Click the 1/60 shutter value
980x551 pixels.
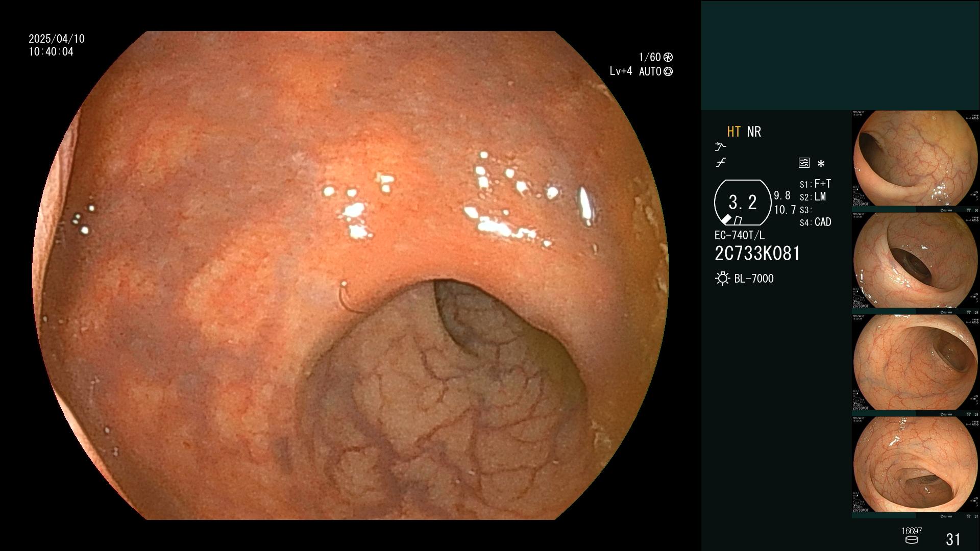pyautogui.click(x=650, y=57)
